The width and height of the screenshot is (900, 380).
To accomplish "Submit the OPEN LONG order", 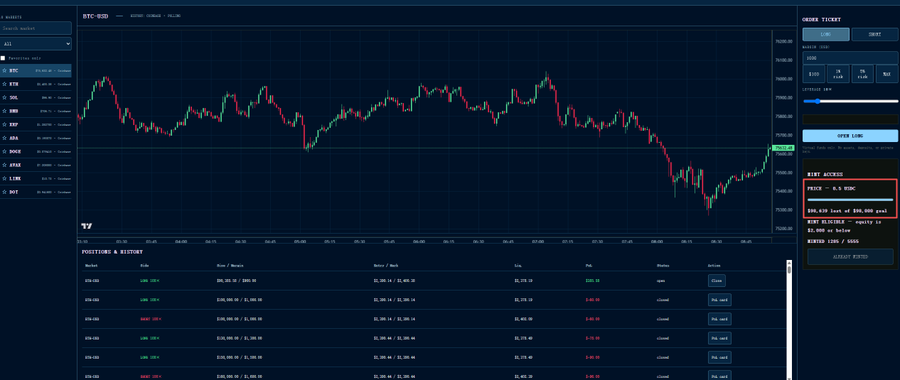I will pyautogui.click(x=850, y=136).
